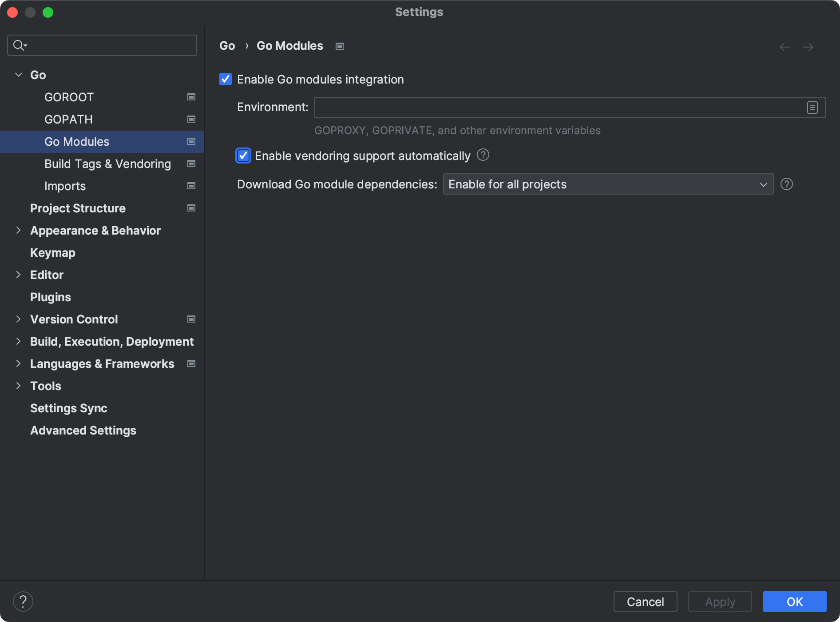Screen dimensions: 840x622
Task: Open environment variables editor icon
Action: click(812, 108)
